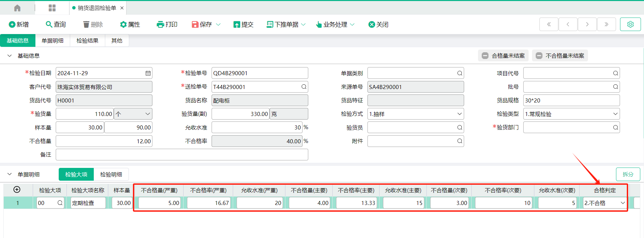Open the 检验日期 calendar picker
The width and height of the screenshot is (644, 238).
[148, 73]
